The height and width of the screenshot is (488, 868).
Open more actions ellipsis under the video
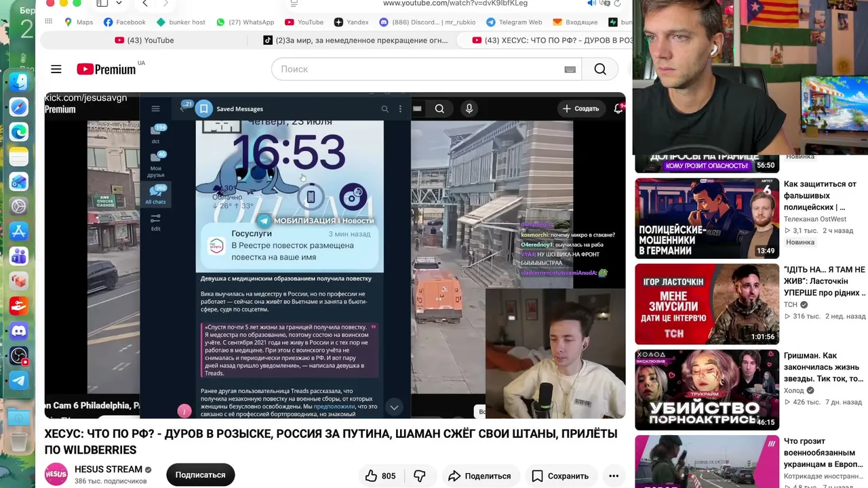[x=614, y=476]
